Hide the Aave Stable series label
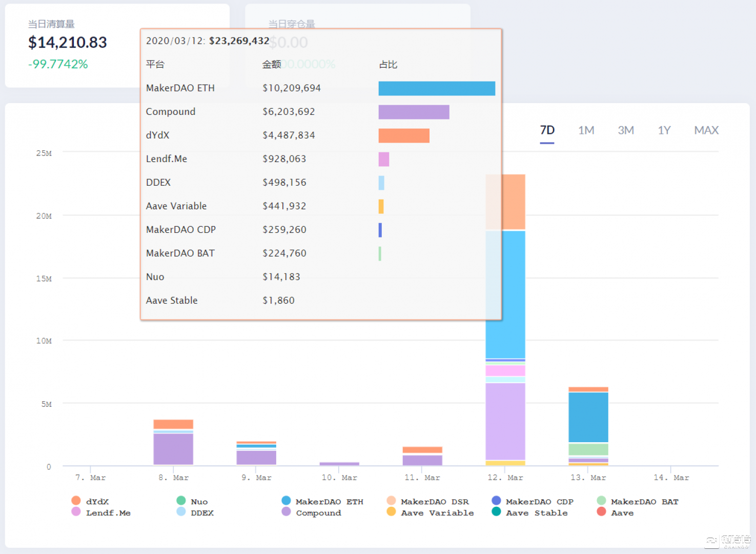The height and width of the screenshot is (554, 756). tap(536, 513)
